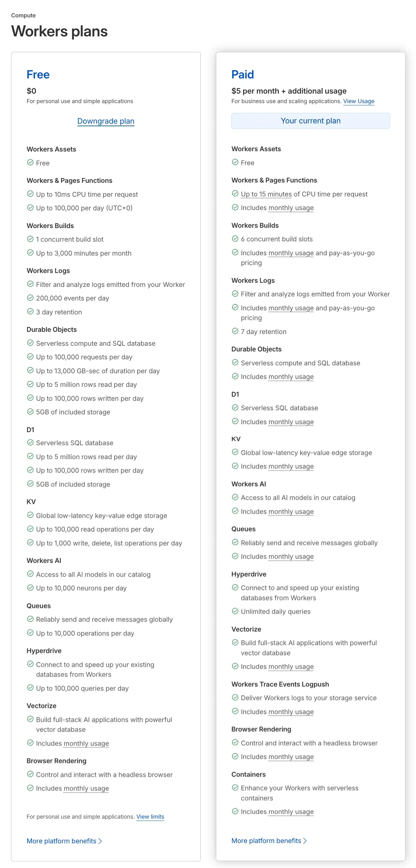
Task: Click checkmark beside 'Deliver Workers logs to your storage service'
Action: [235, 697]
